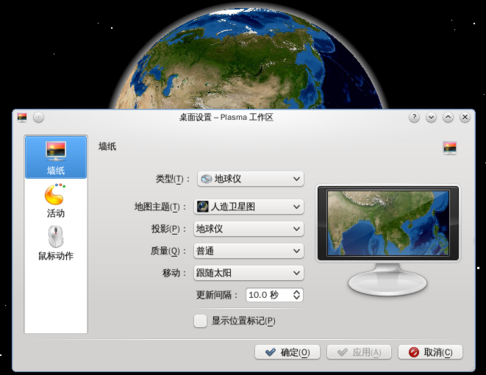Open the 移动 dropdown showing 跟随太阳
This screenshot has height=375, width=486.
(x=249, y=273)
